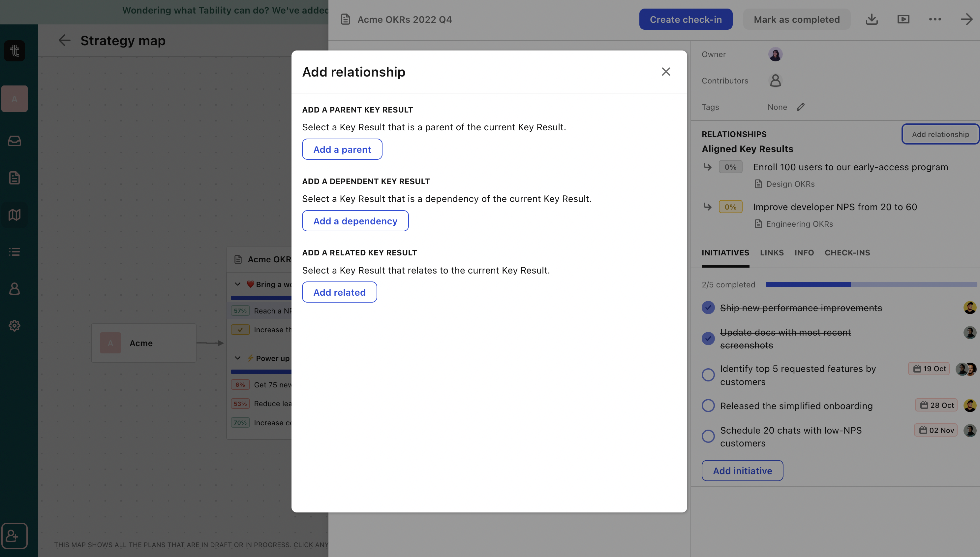
Task: Open presentation mode icon in header
Action: 903,19
